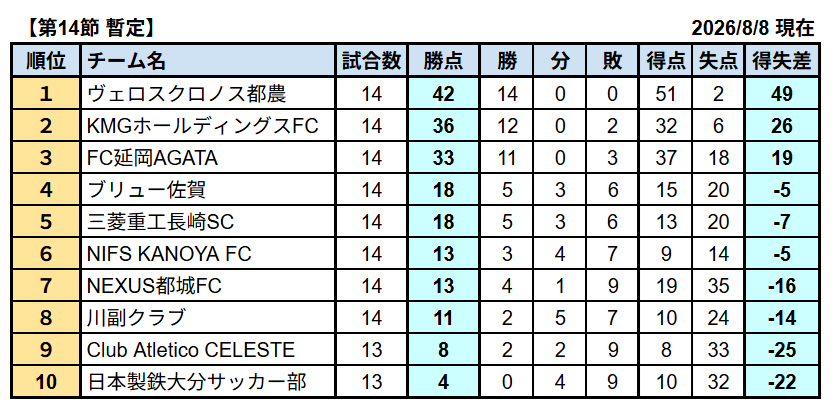Click NIFS KANOYA FC team name
Screen dimensions: 834x413
[207, 254]
